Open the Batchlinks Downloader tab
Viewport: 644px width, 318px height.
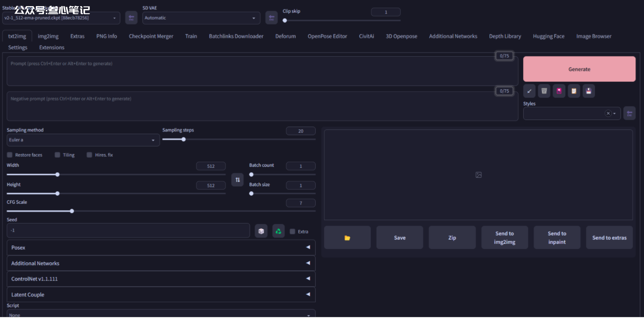tap(236, 36)
